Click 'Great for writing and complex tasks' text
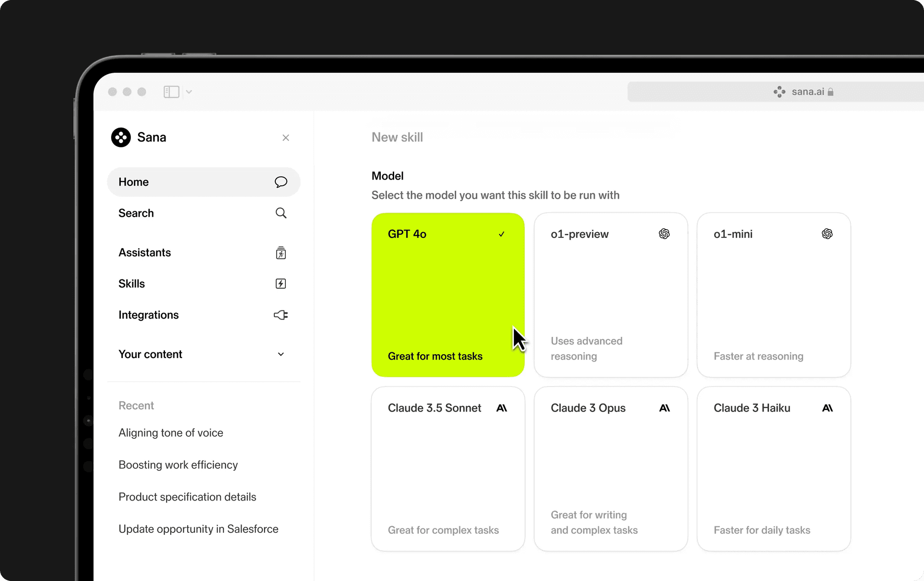The height and width of the screenshot is (581, 924). (594, 522)
